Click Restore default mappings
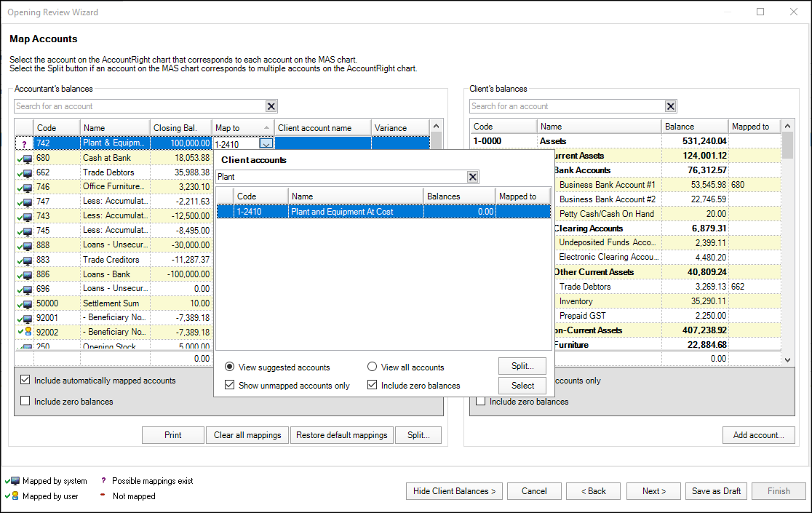The width and height of the screenshot is (812, 513). pos(341,435)
